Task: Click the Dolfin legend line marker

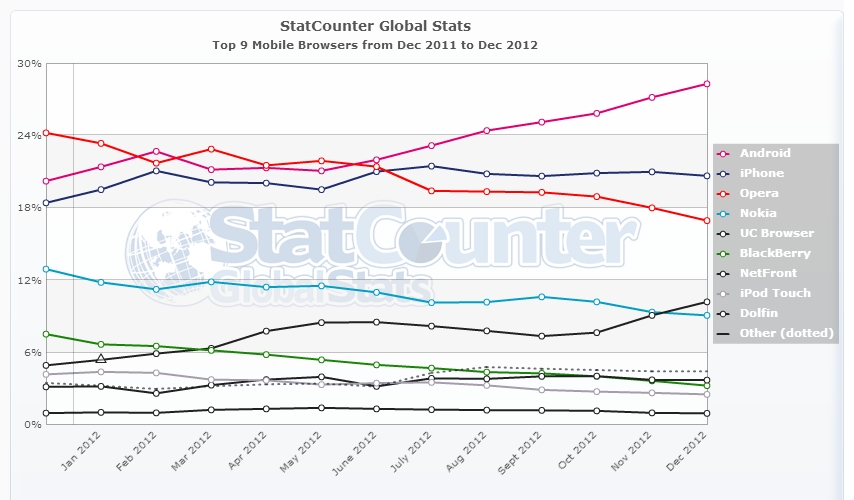Action: click(x=725, y=313)
